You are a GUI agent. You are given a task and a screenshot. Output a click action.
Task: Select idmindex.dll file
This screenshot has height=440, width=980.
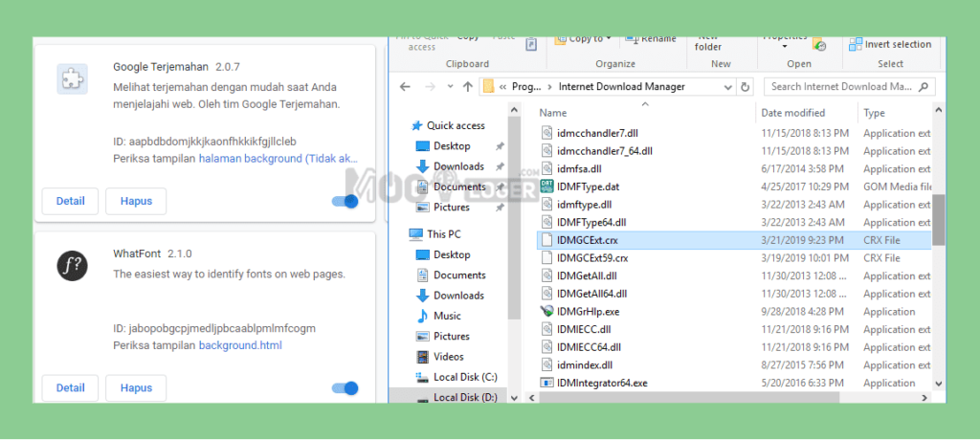tap(734, 365)
